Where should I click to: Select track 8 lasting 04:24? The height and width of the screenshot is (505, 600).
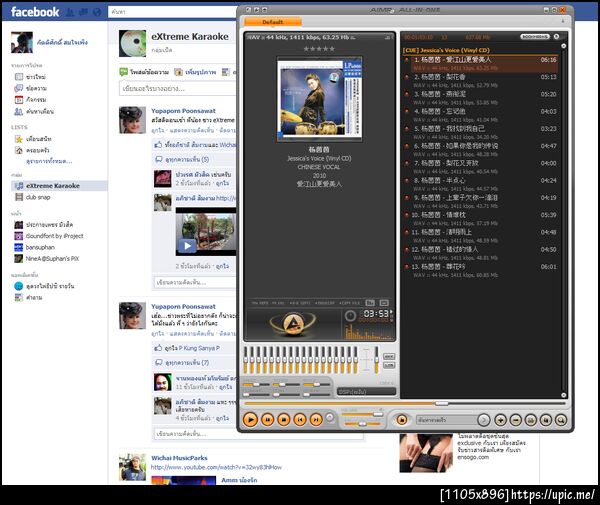click(x=481, y=184)
